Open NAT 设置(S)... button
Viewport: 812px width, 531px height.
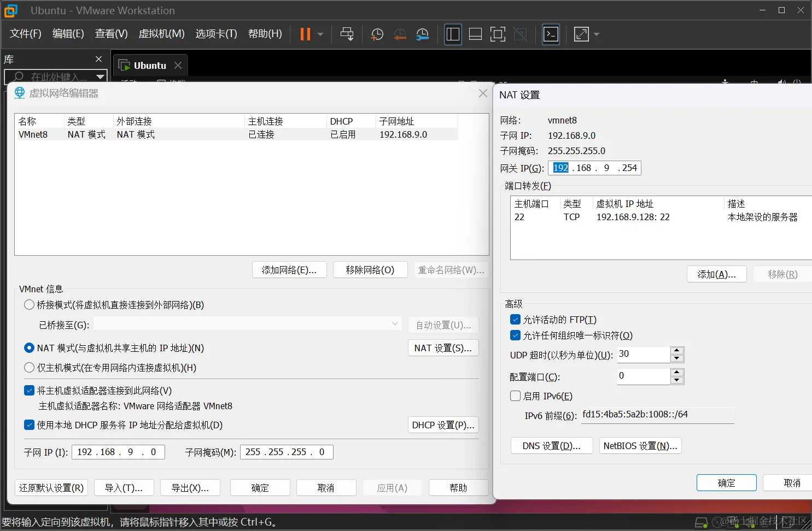(x=443, y=348)
